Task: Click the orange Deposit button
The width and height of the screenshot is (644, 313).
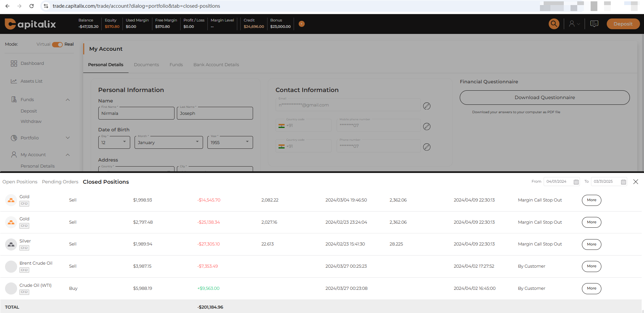Action: [x=623, y=24]
